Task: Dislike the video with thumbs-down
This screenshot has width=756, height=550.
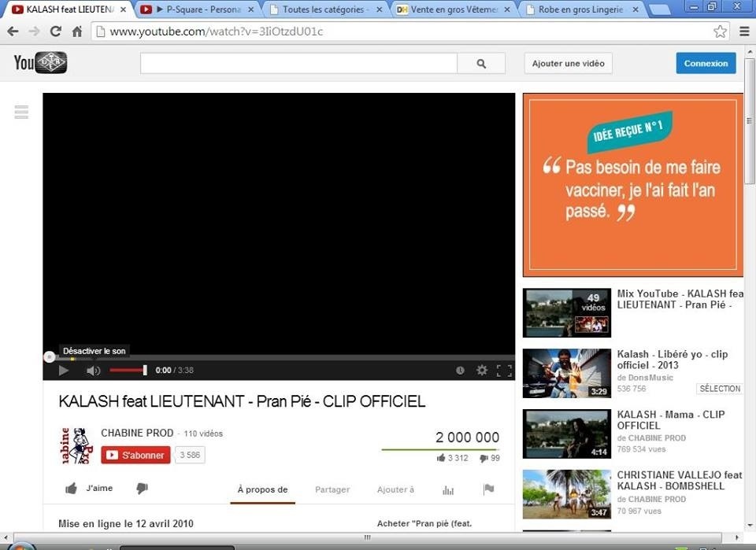Action: (142, 489)
